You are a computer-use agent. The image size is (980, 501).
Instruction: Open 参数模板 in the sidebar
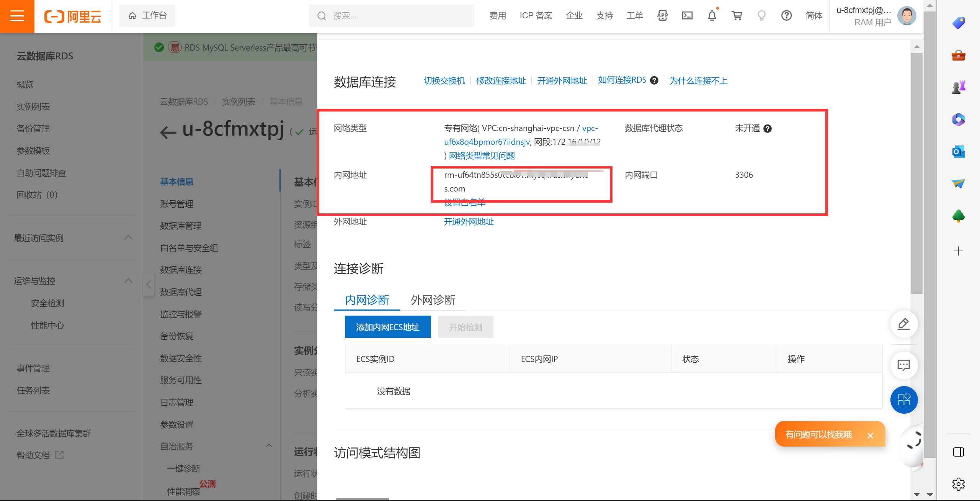pos(33,151)
